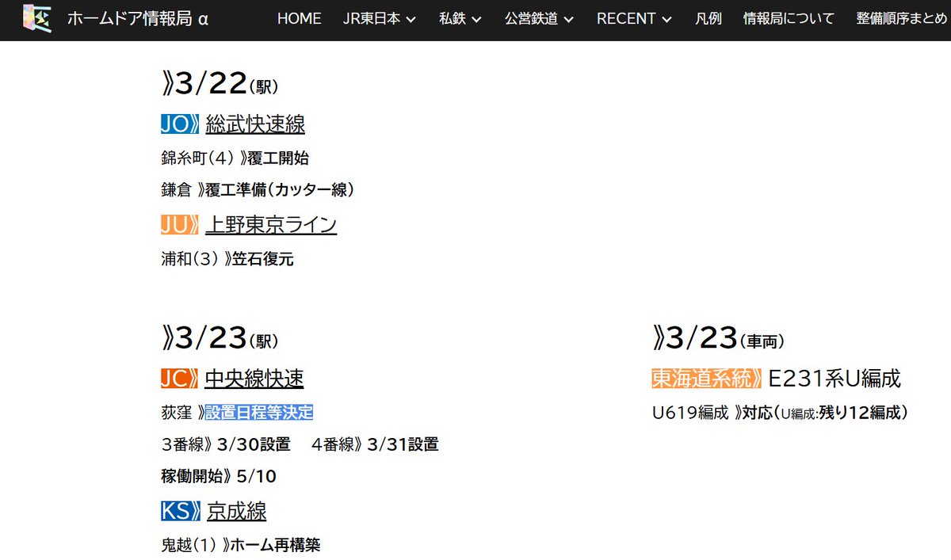
Task: Open the 京成線 link
Action: coord(236,511)
